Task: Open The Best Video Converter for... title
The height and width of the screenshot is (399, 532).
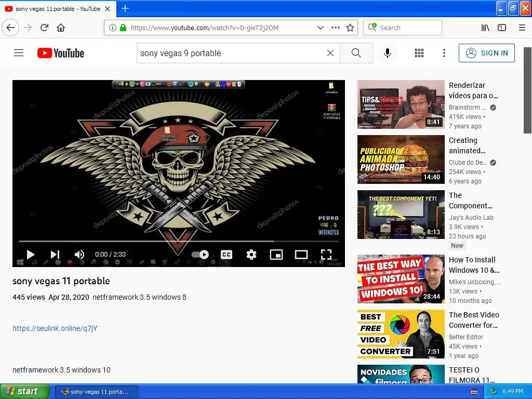Action: point(474,320)
